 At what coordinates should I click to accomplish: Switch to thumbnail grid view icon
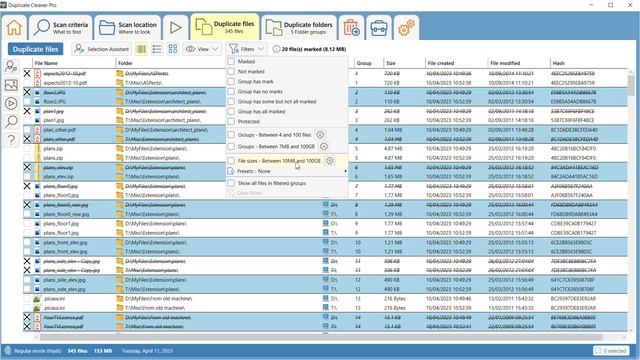coord(173,49)
